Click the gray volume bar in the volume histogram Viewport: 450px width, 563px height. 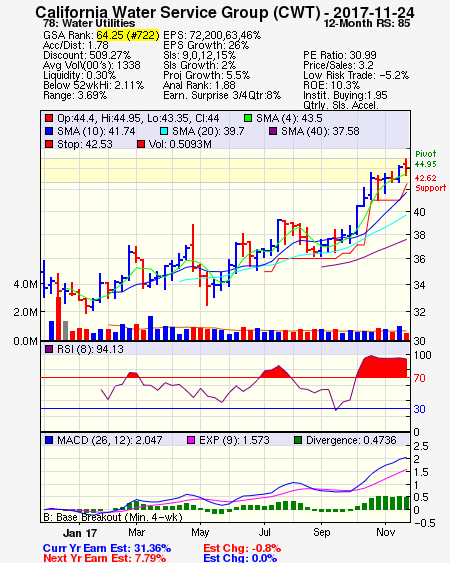coord(65,331)
